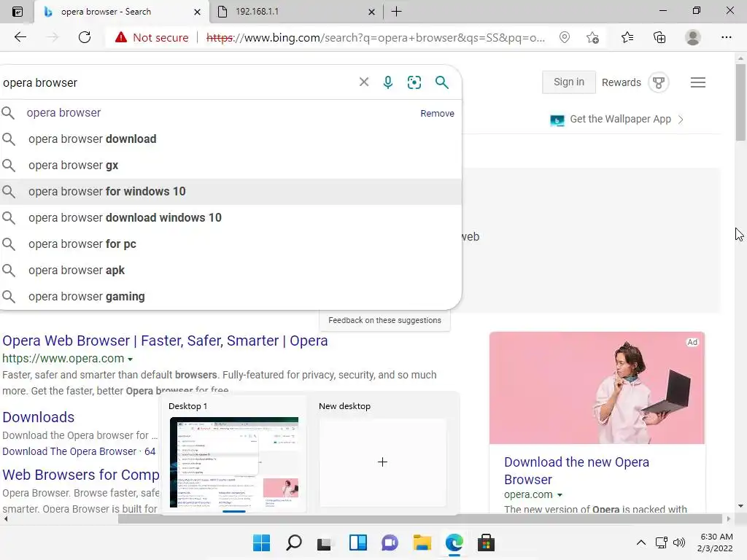
Task: Click Feedback on these suggestions
Action: [384, 321]
